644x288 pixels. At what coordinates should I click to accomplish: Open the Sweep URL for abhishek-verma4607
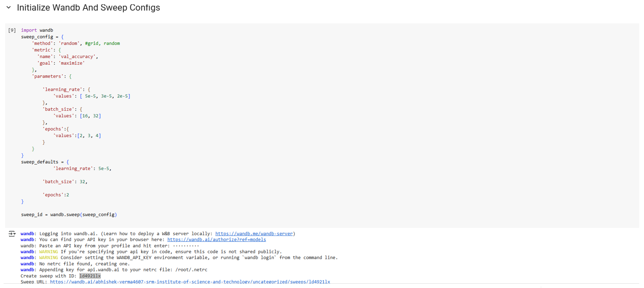(190, 282)
